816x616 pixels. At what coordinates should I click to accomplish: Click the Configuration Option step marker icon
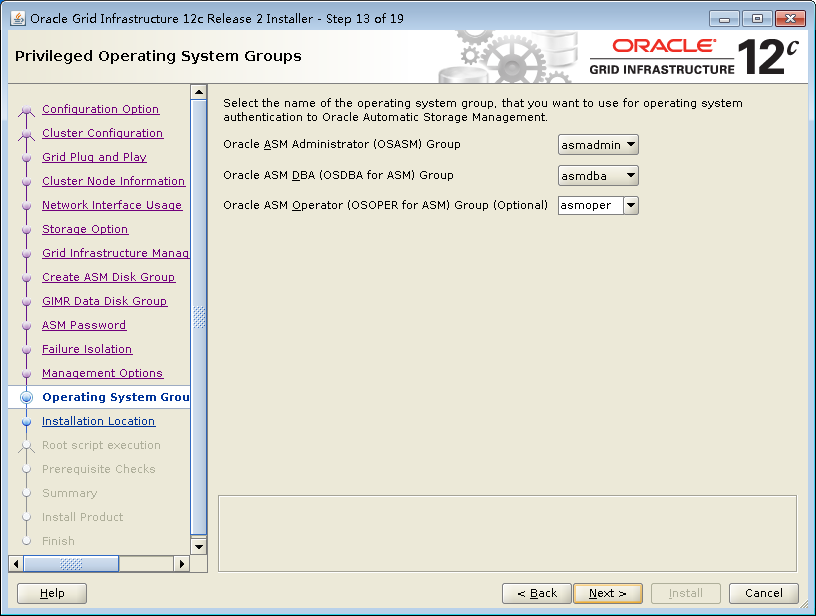pyautogui.click(x=27, y=110)
